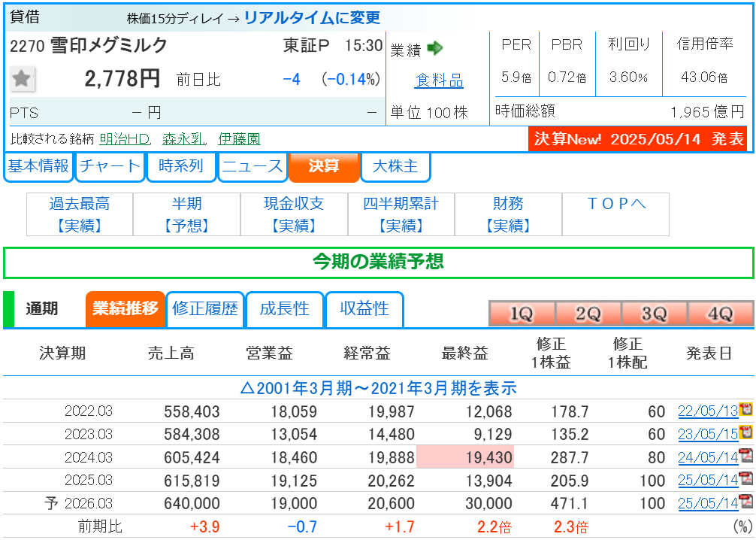Click the 2025.03 経常益 value 20,262
The image size is (756, 540).
392,481
